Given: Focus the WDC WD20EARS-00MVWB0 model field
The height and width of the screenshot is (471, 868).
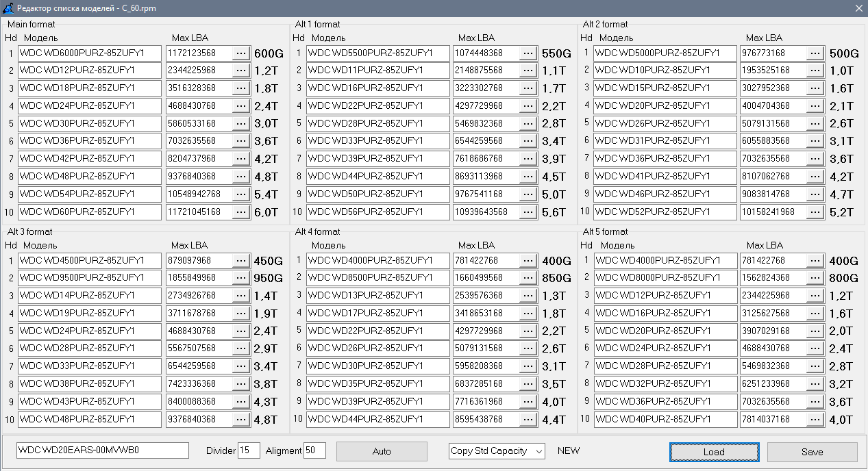Looking at the screenshot, I should coord(103,450).
